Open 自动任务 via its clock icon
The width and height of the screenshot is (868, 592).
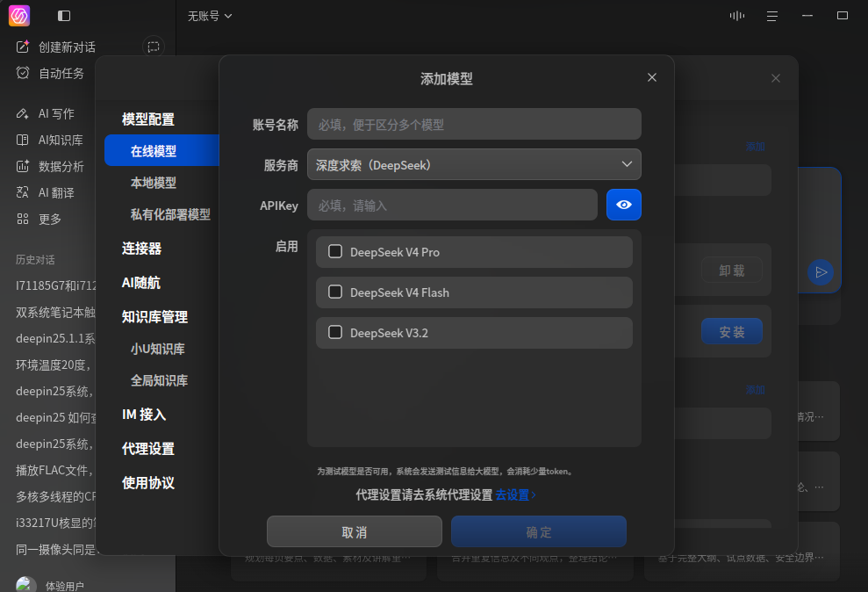coord(23,73)
